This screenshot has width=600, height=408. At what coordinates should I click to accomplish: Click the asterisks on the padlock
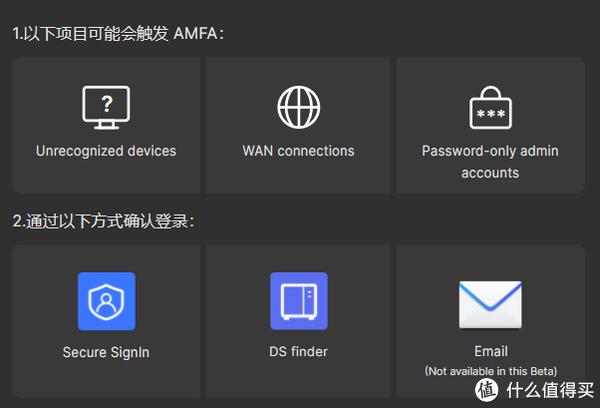[490, 114]
